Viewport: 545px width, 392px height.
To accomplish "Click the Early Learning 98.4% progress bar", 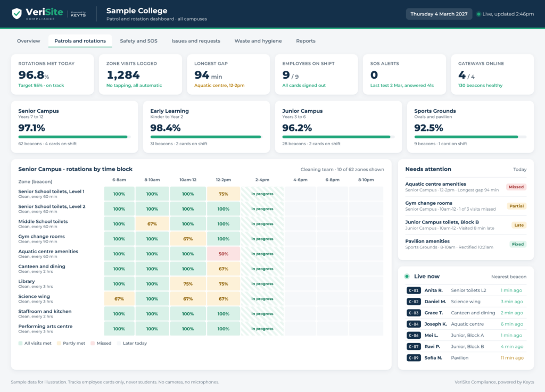I will (207, 137).
